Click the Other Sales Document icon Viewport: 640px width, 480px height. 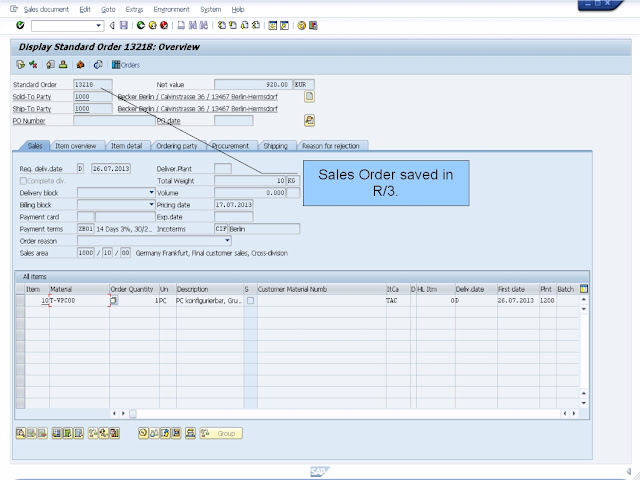[20, 64]
